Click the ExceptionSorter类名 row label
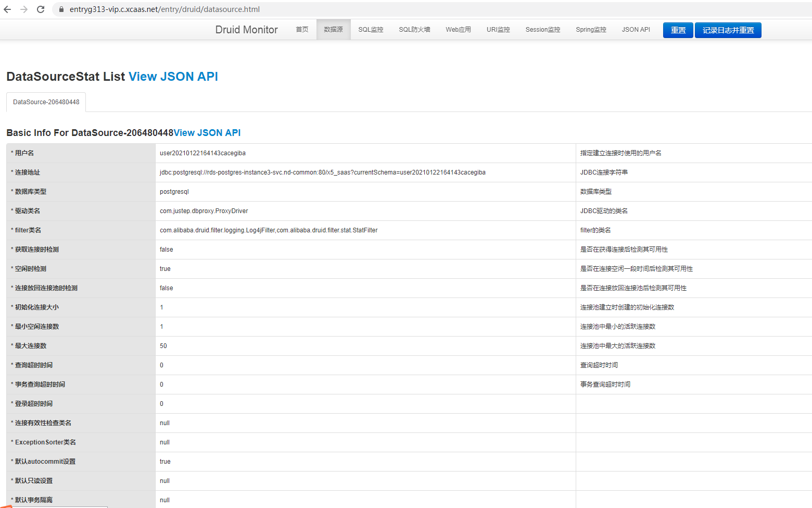The image size is (812, 508). tap(45, 442)
